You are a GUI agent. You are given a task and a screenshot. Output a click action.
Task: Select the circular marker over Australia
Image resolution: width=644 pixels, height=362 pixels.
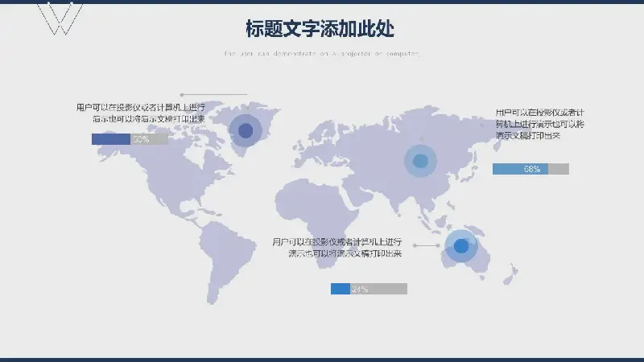tap(460, 246)
